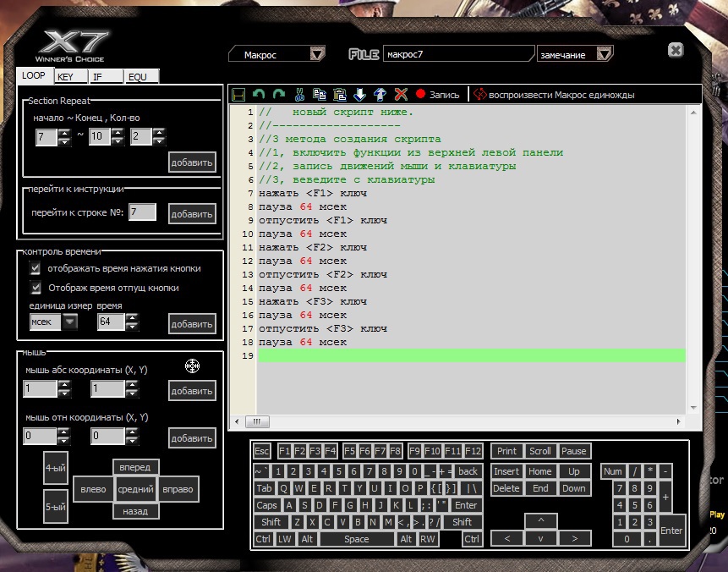Image resolution: width=728 pixels, height=572 pixels.
Task: Click добавить in Section Repeat panel
Action: click(192, 162)
